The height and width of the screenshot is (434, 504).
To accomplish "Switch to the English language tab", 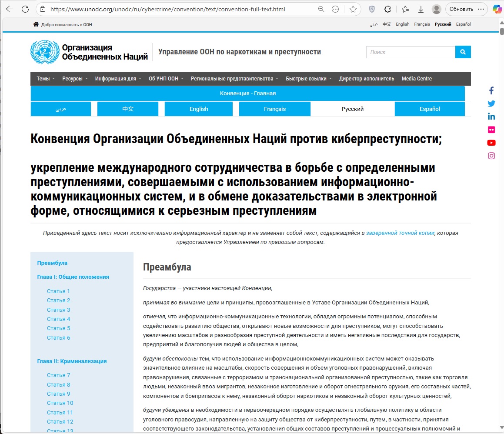I will (199, 109).
